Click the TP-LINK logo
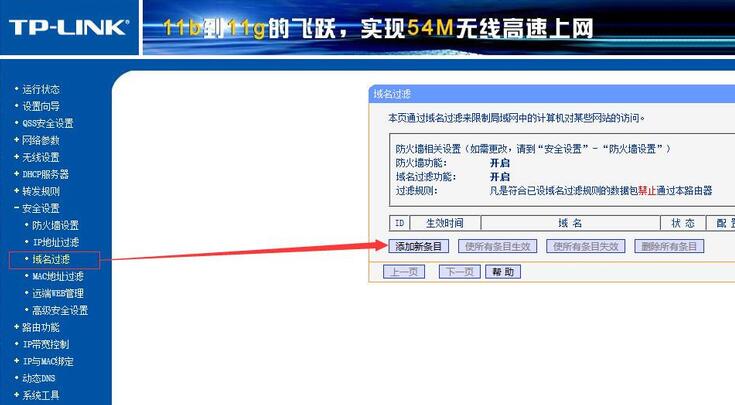Viewport: 735px width, 405px height. (68, 28)
